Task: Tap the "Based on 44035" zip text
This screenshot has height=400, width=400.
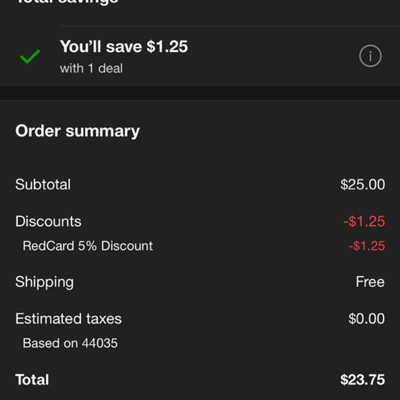Action: click(x=70, y=343)
